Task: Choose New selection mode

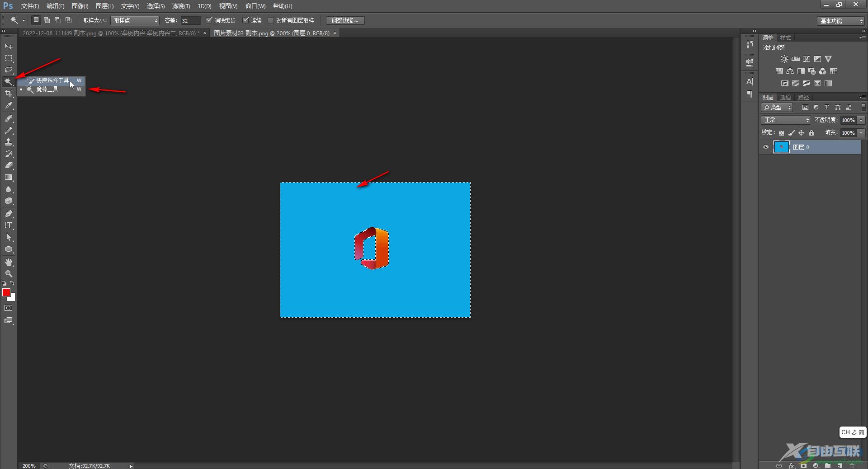Action: [36, 20]
